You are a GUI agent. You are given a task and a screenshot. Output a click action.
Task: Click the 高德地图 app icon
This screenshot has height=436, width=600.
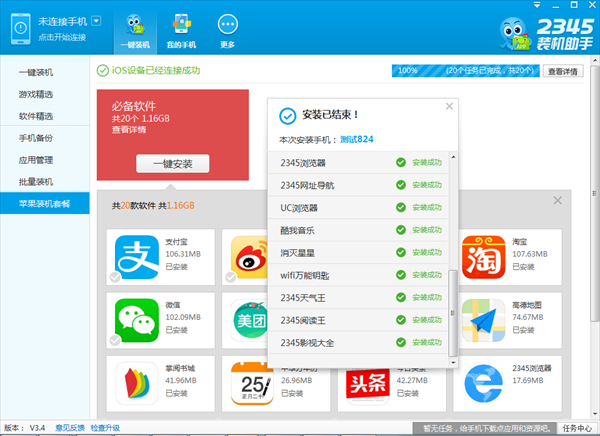484,320
